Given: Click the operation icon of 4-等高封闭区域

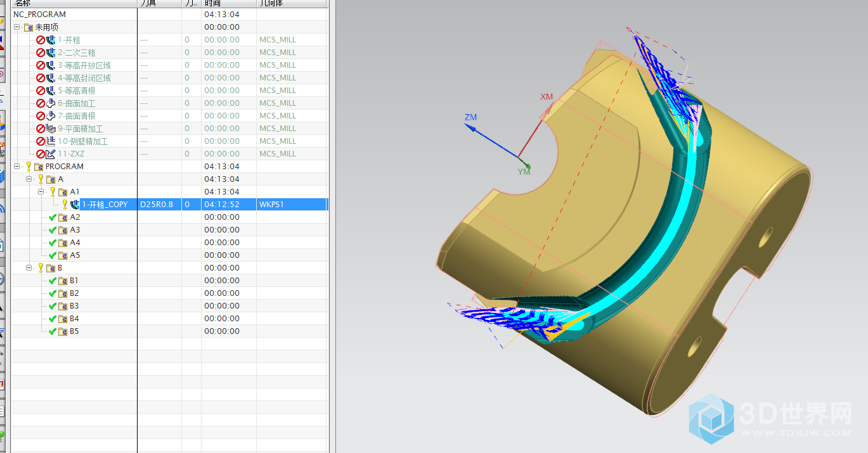Looking at the screenshot, I should point(51,78).
